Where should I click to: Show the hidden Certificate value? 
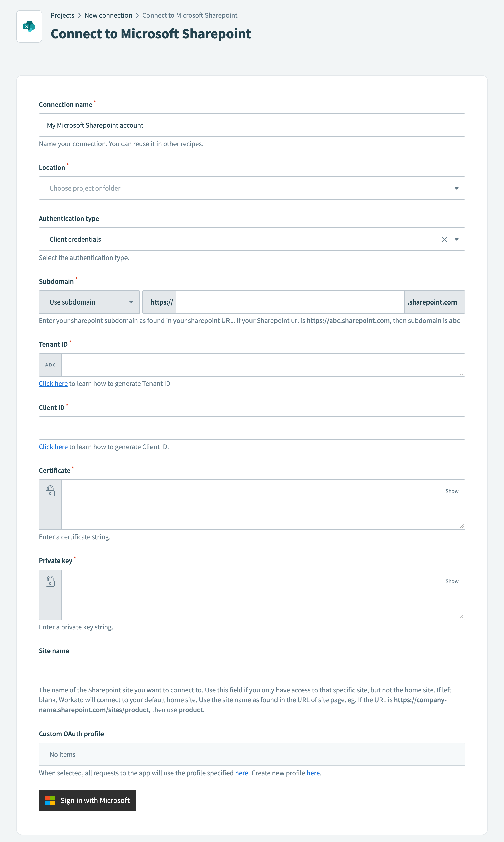click(452, 491)
